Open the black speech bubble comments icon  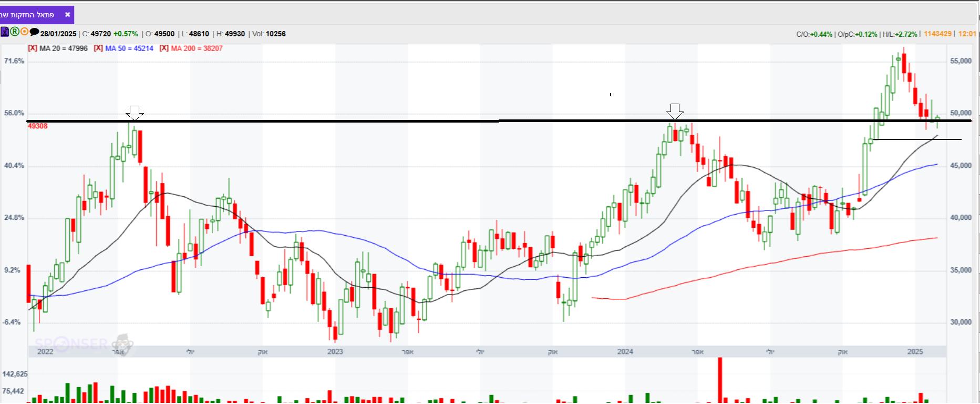[34, 32]
